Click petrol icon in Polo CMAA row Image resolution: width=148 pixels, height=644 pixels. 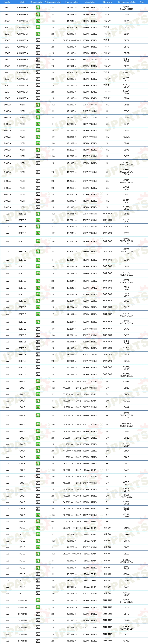[38, 528]
